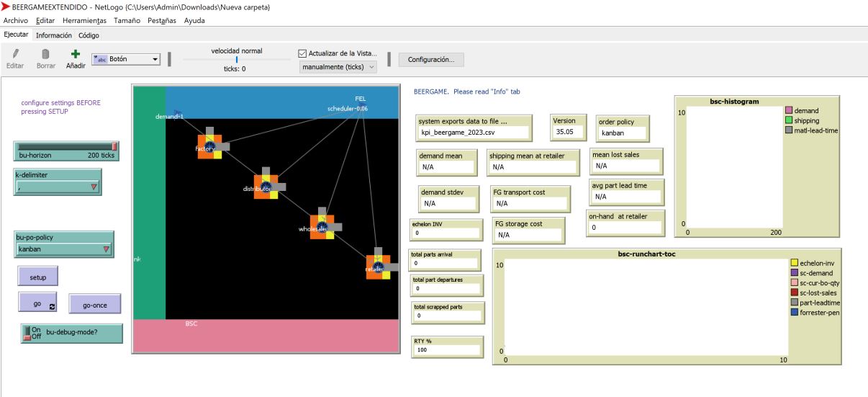Click the bu-horizon slider
The width and height of the screenshot is (868, 397).
(65, 151)
